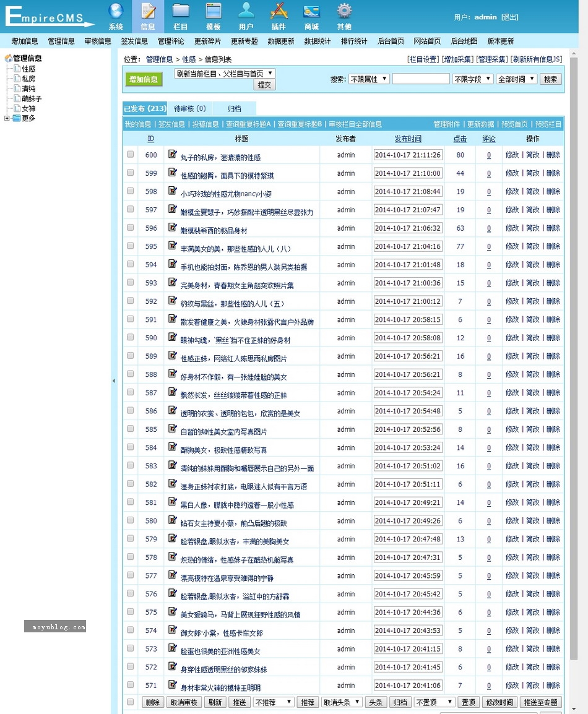Open the 系统 (System) globe icon
Image resolution: width=588 pixels, height=714 pixels.
coord(116,11)
